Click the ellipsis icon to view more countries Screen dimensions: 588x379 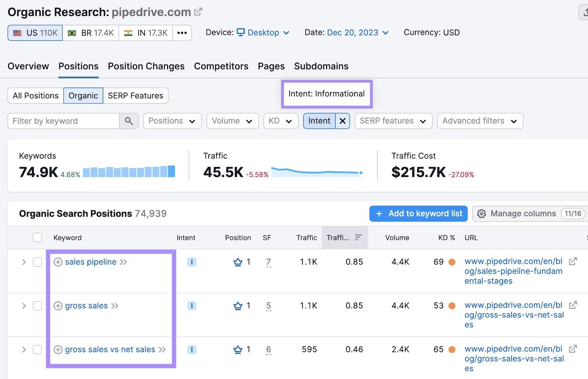[x=182, y=32]
